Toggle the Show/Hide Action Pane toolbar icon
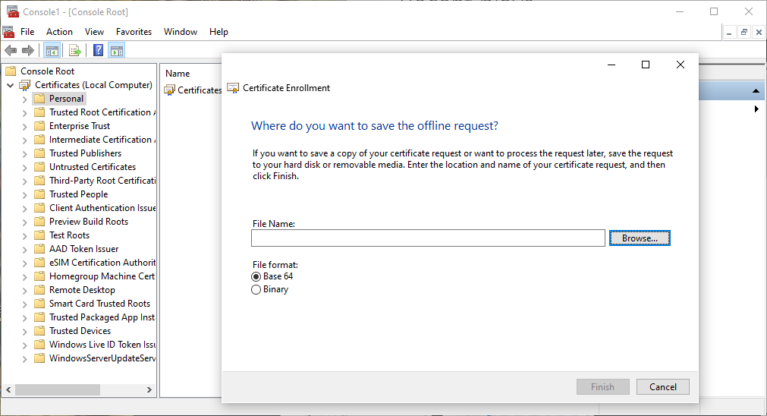Image resolution: width=767 pixels, height=416 pixels. pyautogui.click(x=119, y=51)
